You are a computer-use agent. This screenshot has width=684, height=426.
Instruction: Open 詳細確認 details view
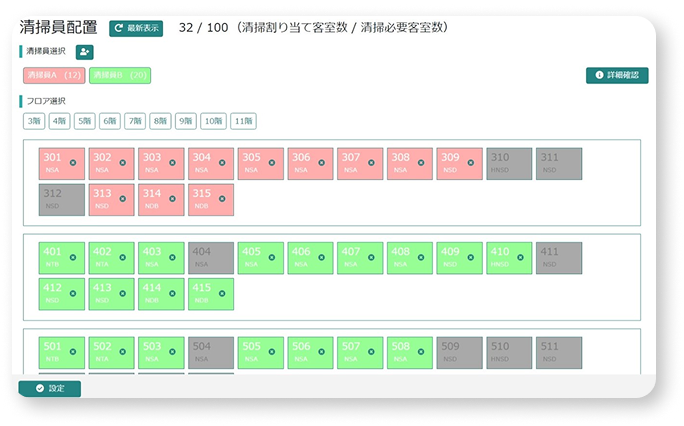click(617, 75)
